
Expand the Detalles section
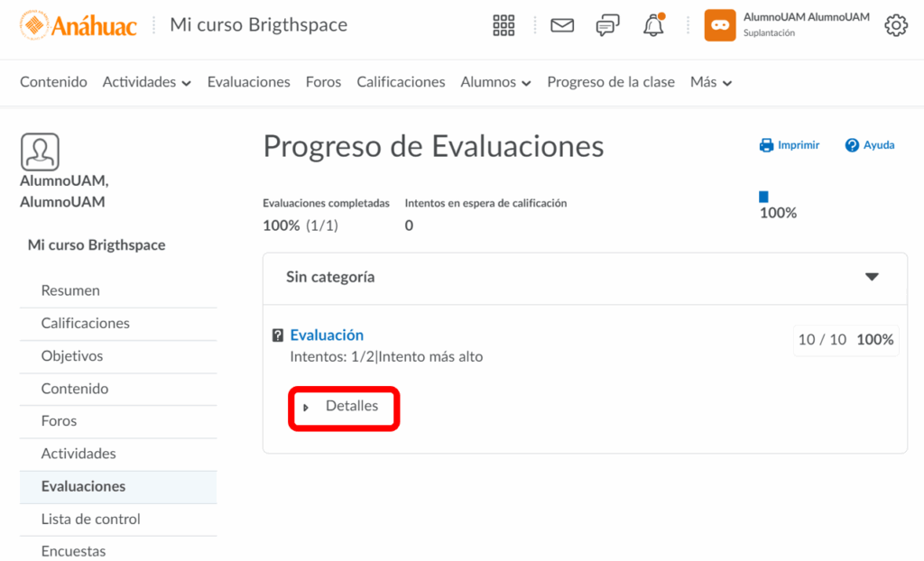tap(343, 407)
